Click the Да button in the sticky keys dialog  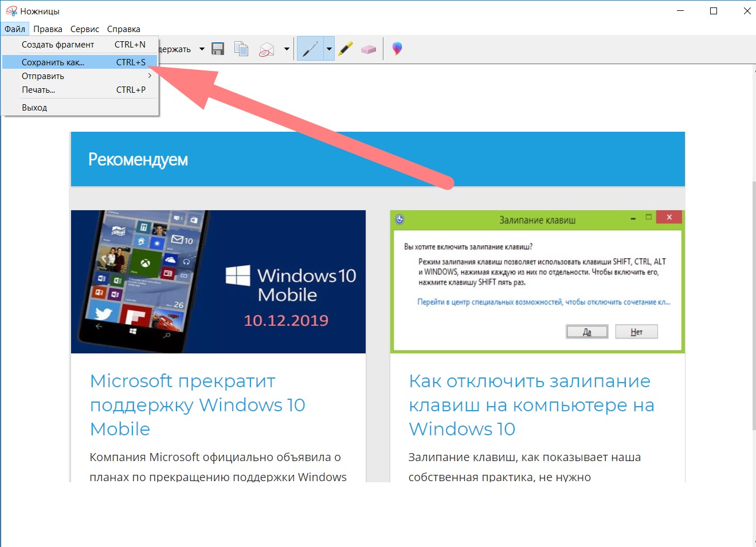coord(587,332)
